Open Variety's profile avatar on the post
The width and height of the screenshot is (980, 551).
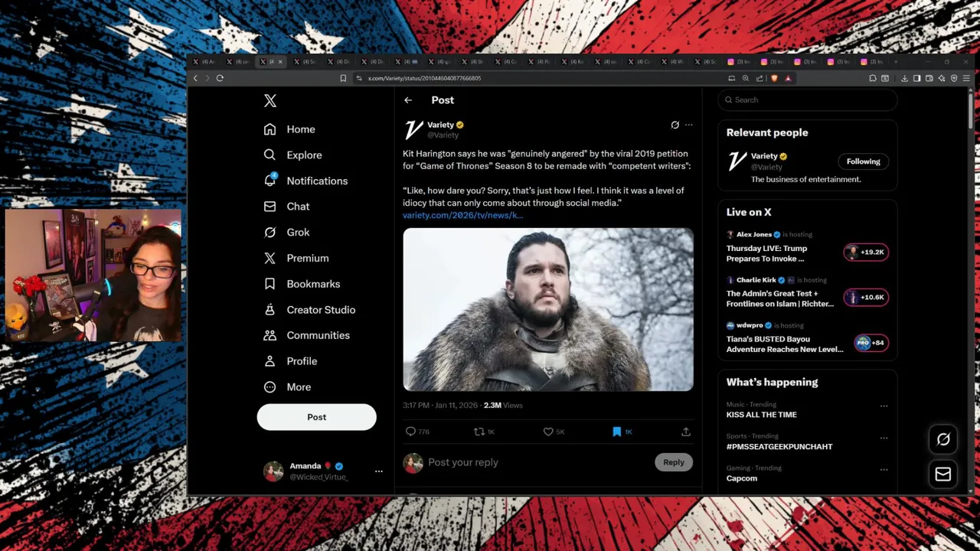pos(413,129)
